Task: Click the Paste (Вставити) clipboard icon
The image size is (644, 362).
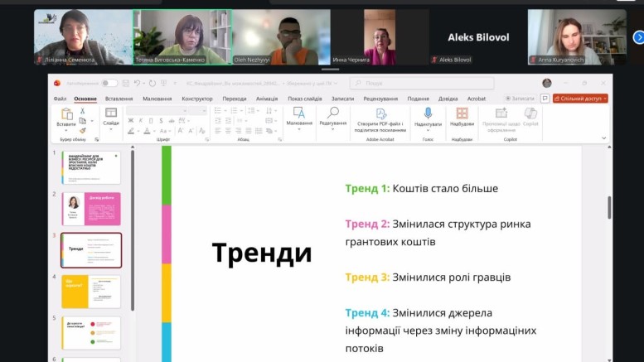Action: (66, 113)
